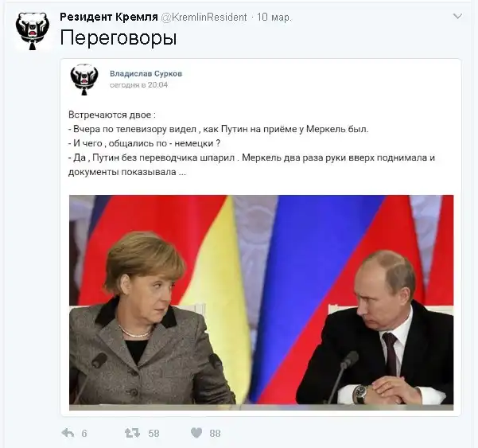Select the tweet text Переговоры
The width and height of the screenshot is (478, 448).
pyautogui.click(x=119, y=38)
